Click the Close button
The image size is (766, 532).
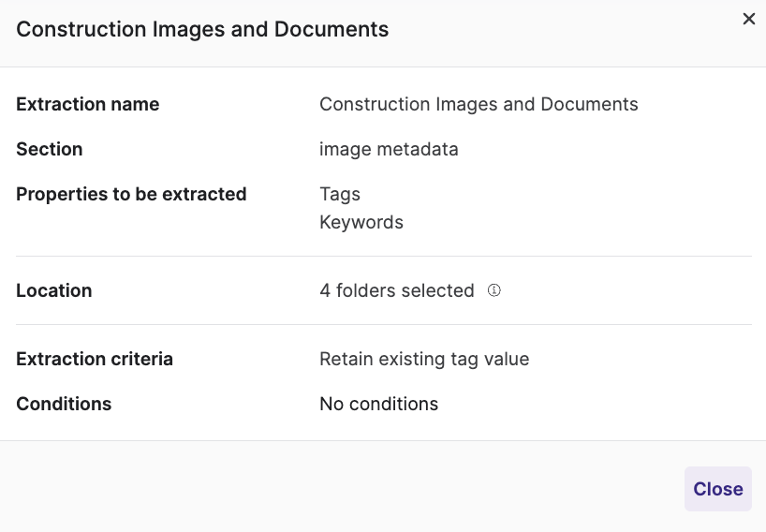[x=717, y=489]
